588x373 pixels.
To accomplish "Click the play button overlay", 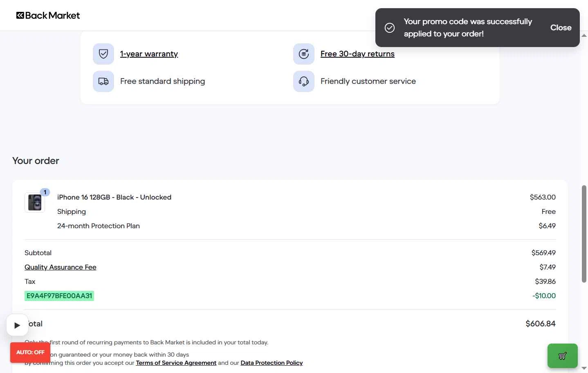I will [x=17, y=325].
